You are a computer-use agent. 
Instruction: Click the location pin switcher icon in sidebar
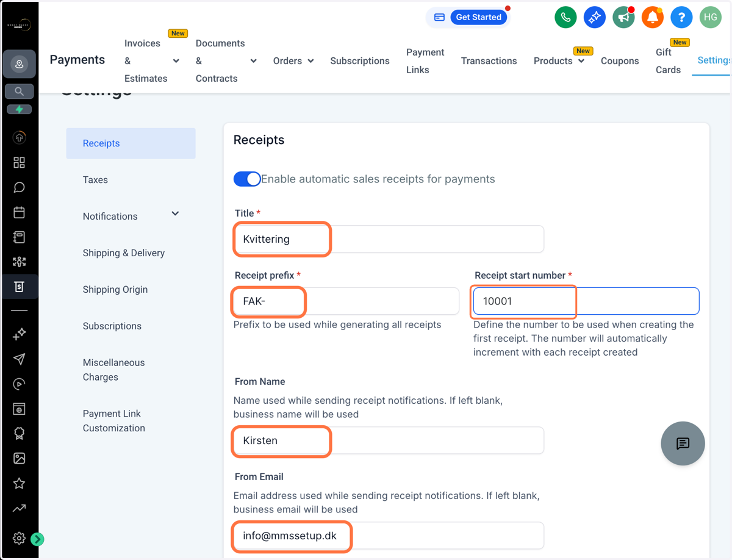click(19, 64)
